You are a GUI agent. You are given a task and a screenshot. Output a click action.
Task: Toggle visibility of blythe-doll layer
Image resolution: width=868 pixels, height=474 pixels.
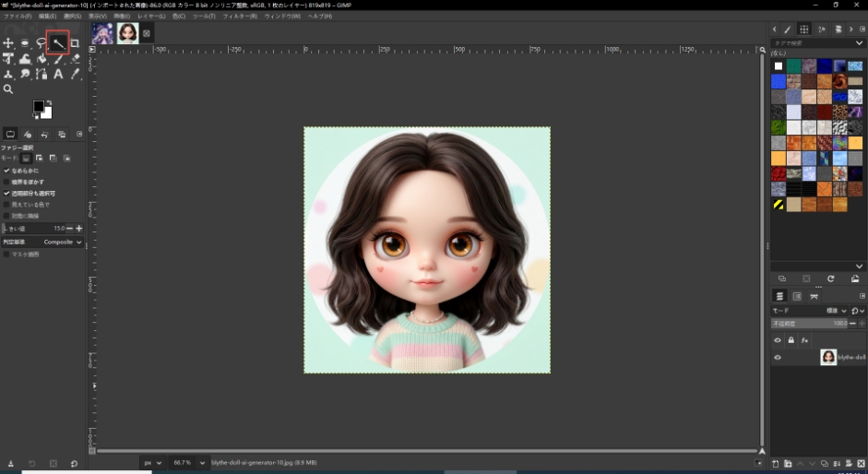pyautogui.click(x=777, y=358)
